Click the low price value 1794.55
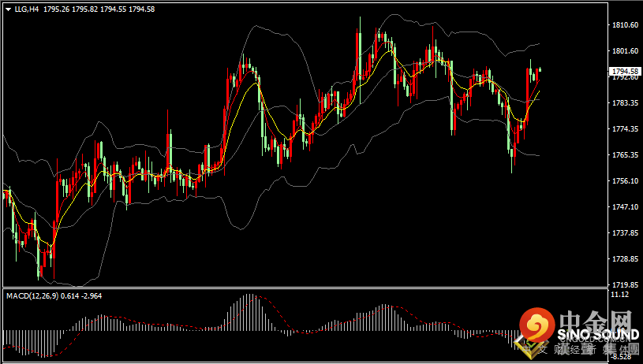The image size is (643, 364). [113, 9]
